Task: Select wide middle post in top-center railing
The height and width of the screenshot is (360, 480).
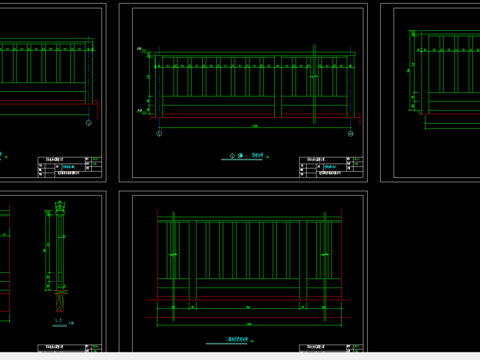Action: pos(278,87)
